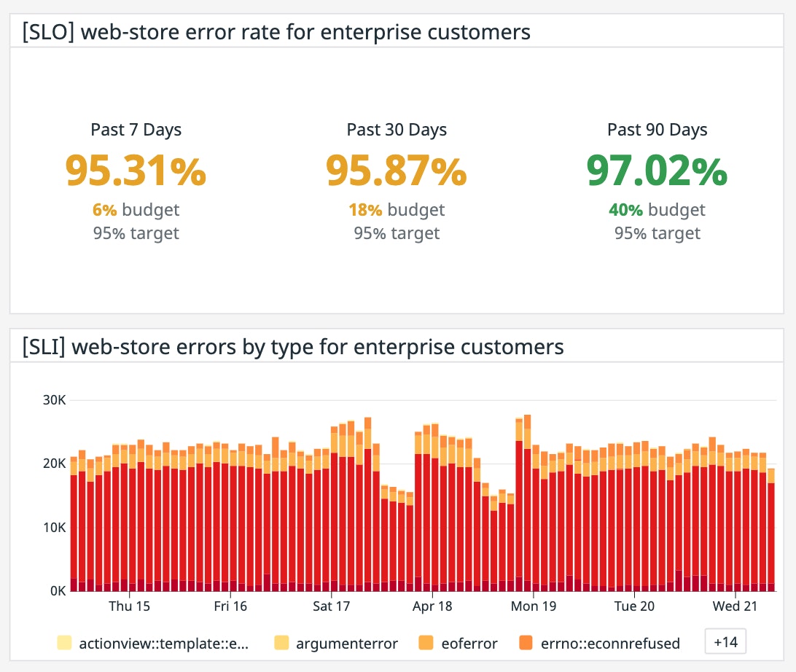Click the 20K gridline label on y-axis
Viewport: 796px width, 672px height.
(54, 464)
